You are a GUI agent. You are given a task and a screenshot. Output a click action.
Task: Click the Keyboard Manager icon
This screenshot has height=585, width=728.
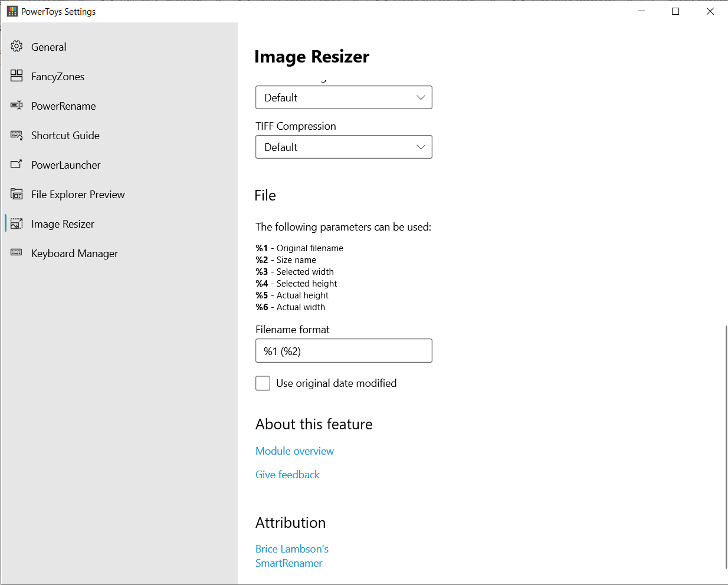17,252
